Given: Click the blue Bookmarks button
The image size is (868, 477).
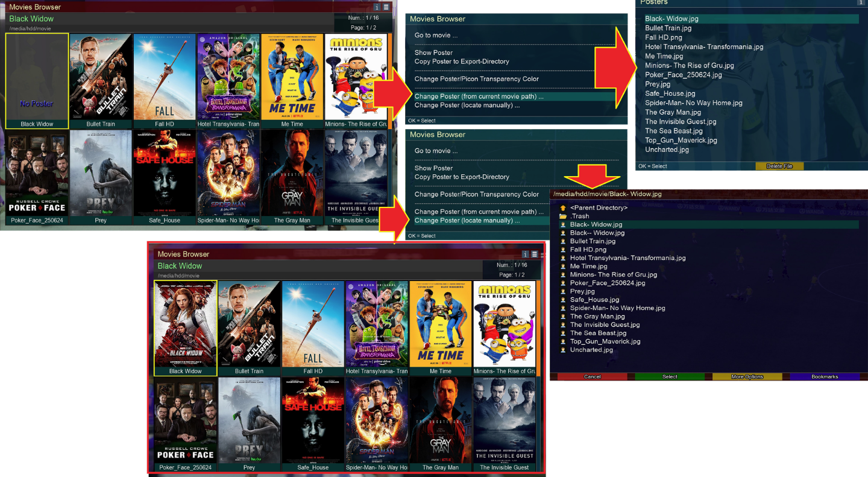Looking at the screenshot, I should click(x=825, y=377).
